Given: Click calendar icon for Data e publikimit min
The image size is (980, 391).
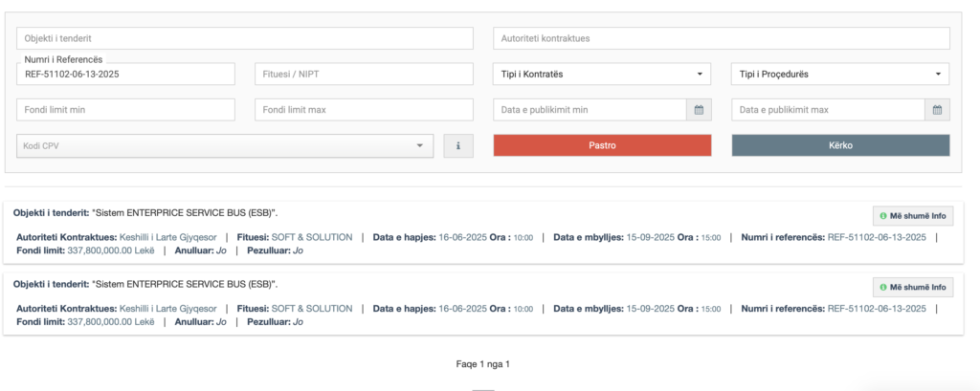Looking at the screenshot, I should point(699,110).
